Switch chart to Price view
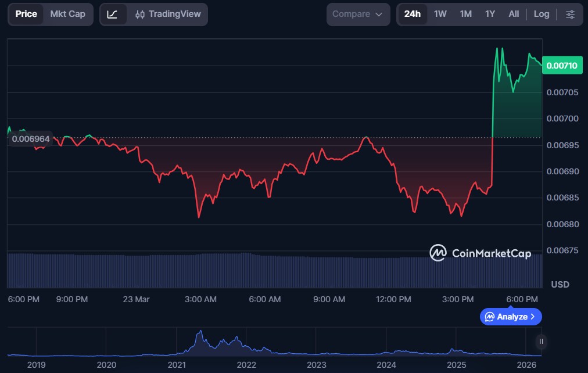 click(26, 14)
